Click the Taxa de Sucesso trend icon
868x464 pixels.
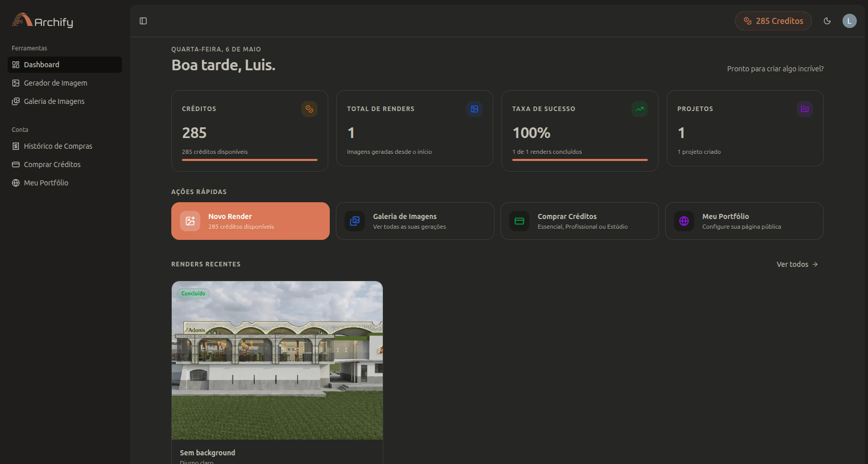tap(640, 109)
